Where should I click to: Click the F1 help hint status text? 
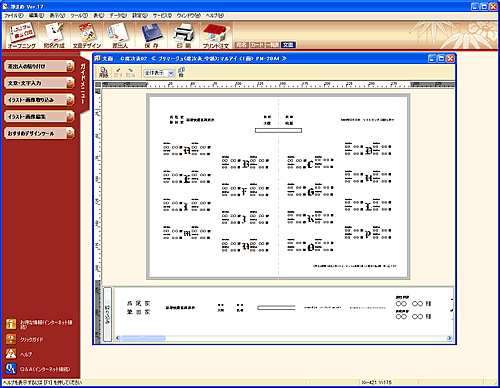pos(42,382)
